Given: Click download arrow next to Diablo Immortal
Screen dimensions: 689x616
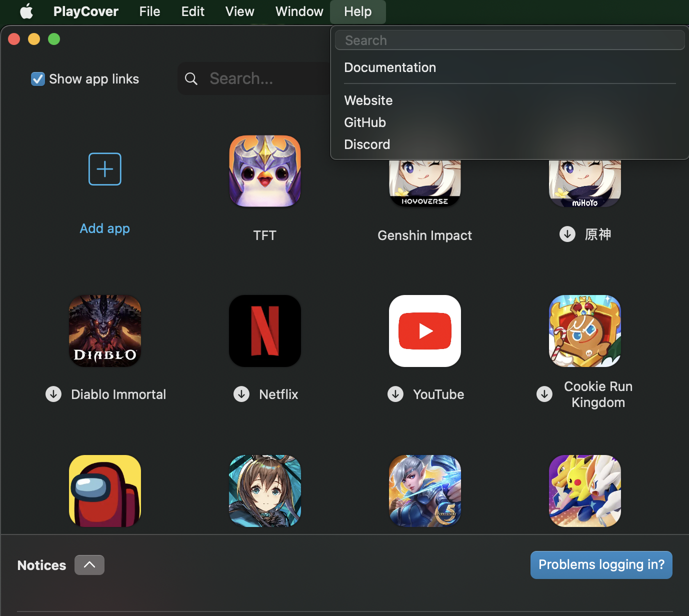Looking at the screenshot, I should (x=53, y=394).
